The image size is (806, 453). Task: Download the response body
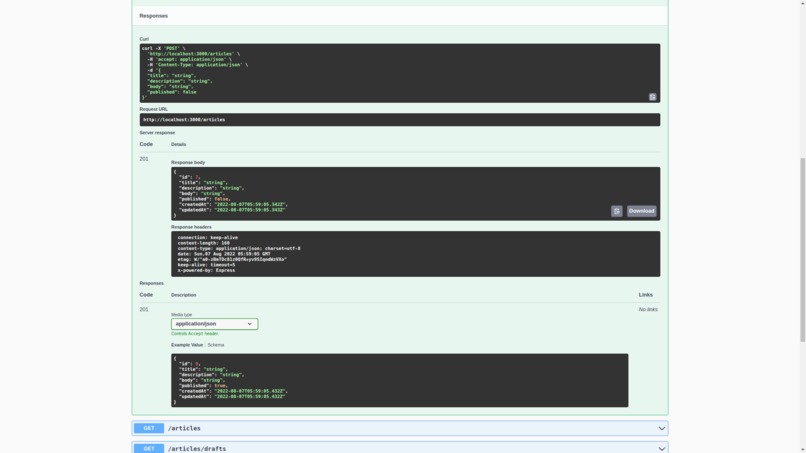[641, 211]
